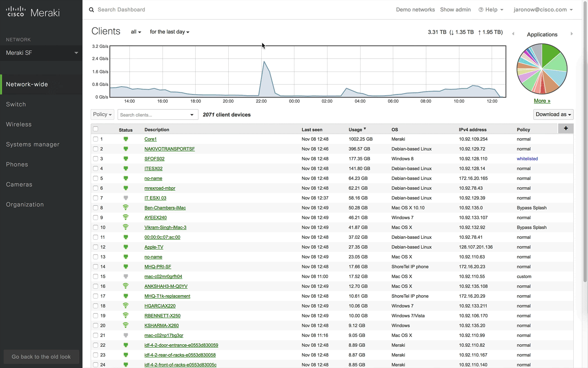The height and width of the screenshot is (368, 588).
Task: Check the box for row 8 Ben-Chambers-iMac
Action: (x=96, y=208)
